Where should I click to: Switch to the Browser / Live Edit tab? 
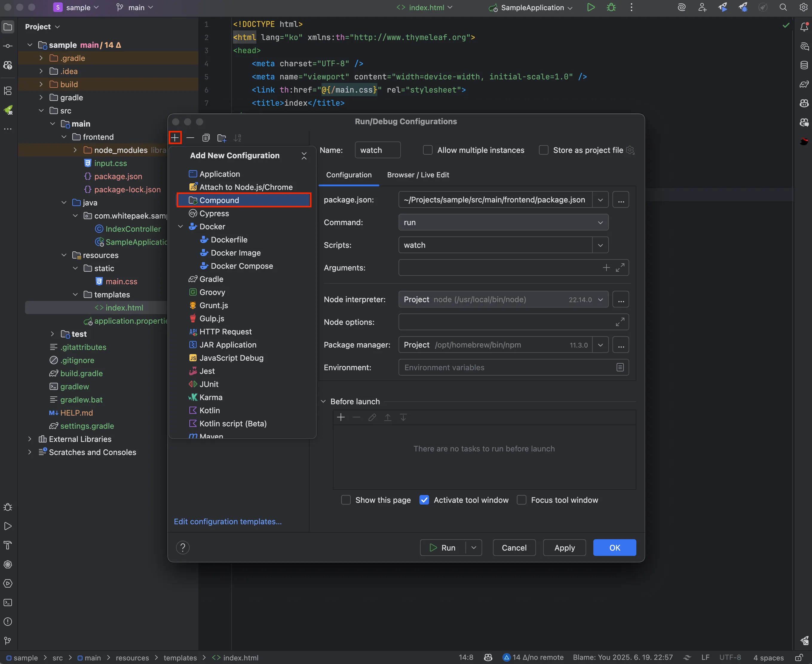click(x=418, y=175)
